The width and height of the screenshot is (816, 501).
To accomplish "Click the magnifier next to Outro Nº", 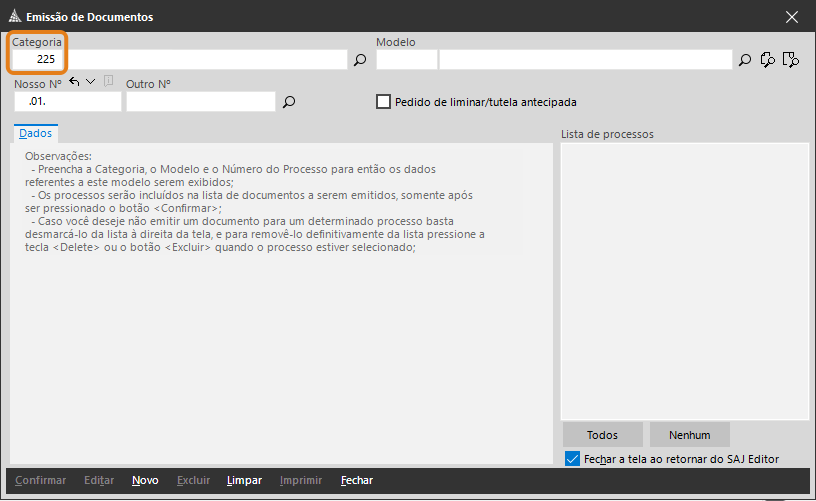I will [289, 101].
